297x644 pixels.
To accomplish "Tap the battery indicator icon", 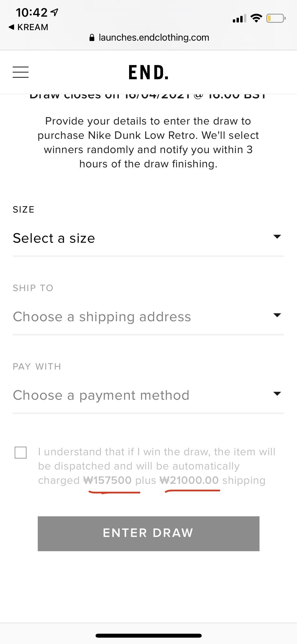I will [x=276, y=18].
